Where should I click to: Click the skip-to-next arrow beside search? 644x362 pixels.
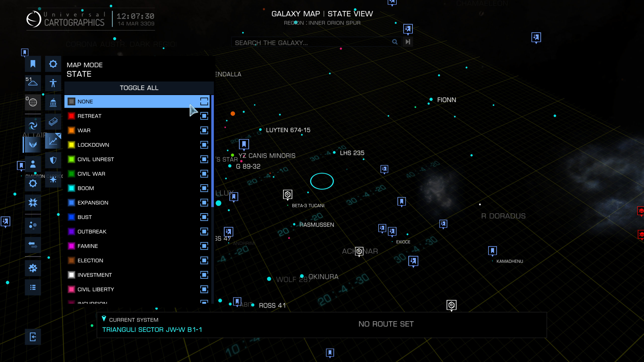coord(408,42)
